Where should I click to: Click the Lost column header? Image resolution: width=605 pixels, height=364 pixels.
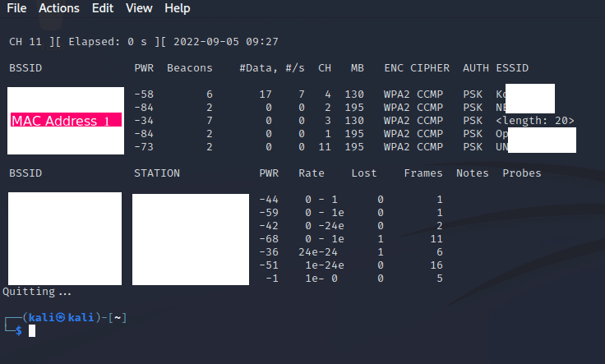coord(364,173)
